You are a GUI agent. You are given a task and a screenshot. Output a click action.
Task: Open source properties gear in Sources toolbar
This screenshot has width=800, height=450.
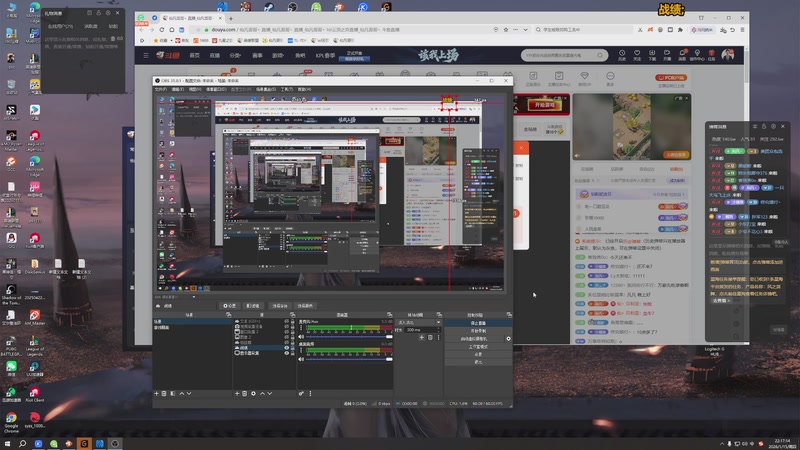253,393
